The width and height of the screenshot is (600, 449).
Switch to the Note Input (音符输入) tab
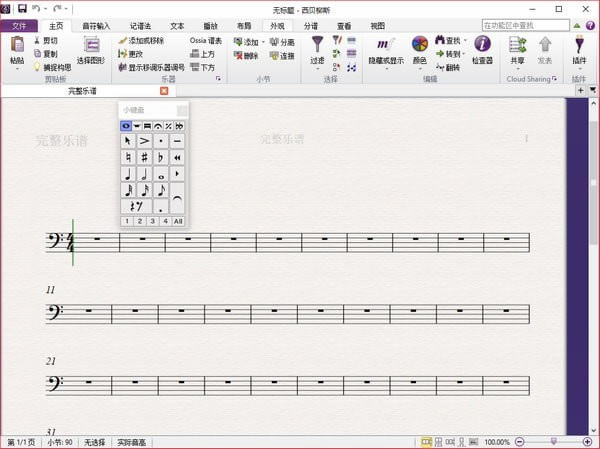pyautogui.click(x=97, y=25)
